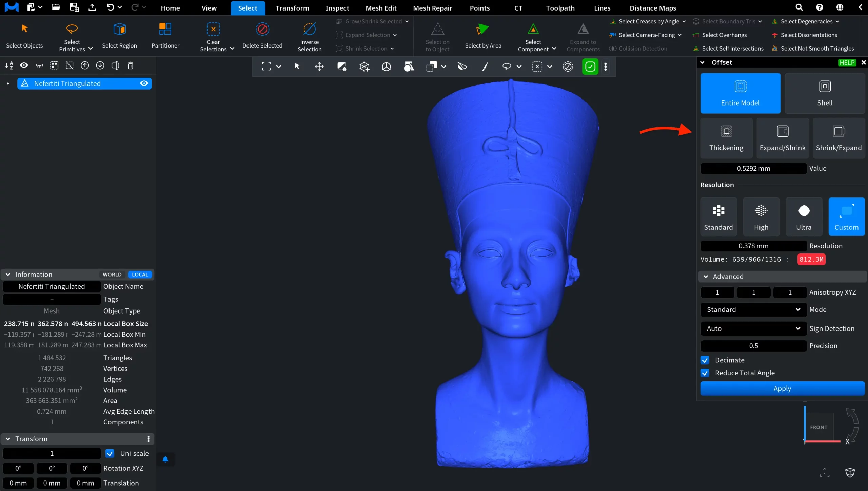868x491 pixels.
Task: Click the Apply button
Action: tap(783, 389)
